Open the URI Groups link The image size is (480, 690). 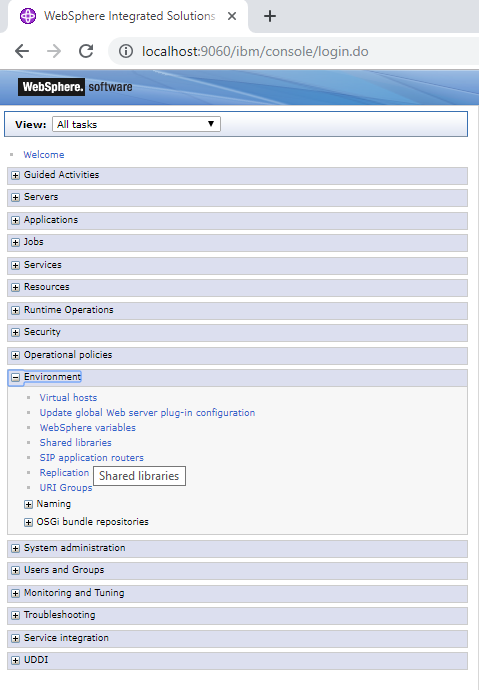[66, 488]
